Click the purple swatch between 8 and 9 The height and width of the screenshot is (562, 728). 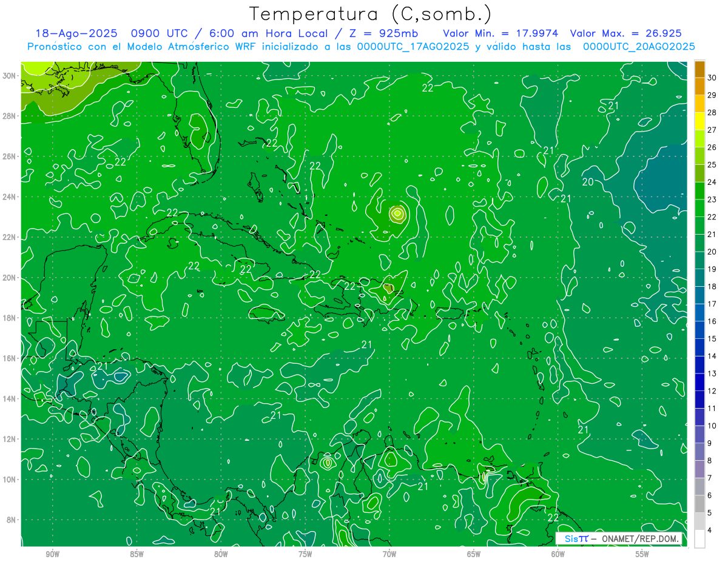699,452
